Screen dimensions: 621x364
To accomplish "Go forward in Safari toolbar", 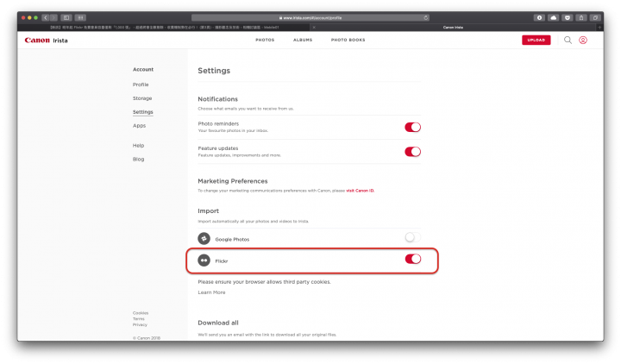I will (x=53, y=17).
